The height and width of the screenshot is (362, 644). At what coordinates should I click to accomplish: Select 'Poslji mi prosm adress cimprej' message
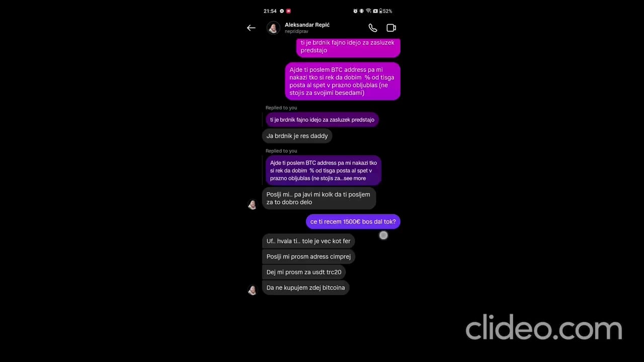pyautogui.click(x=308, y=257)
